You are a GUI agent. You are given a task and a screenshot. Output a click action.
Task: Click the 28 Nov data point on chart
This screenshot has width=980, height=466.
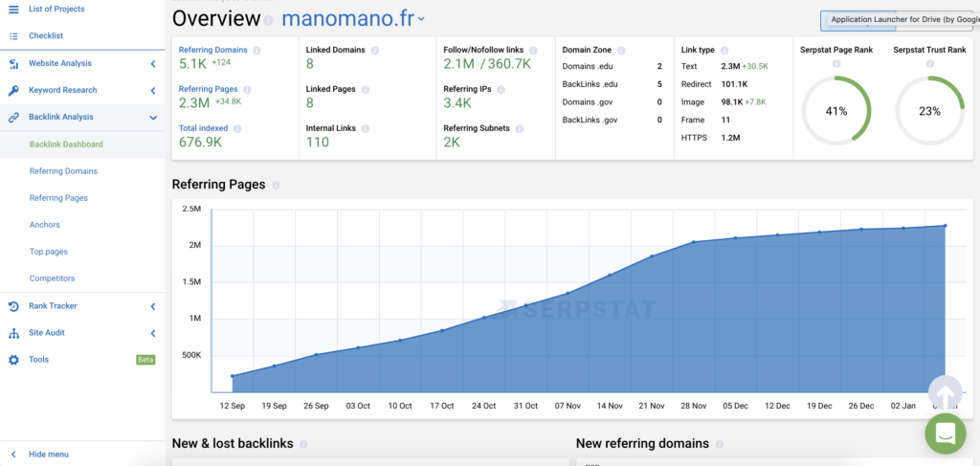(693, 242)
